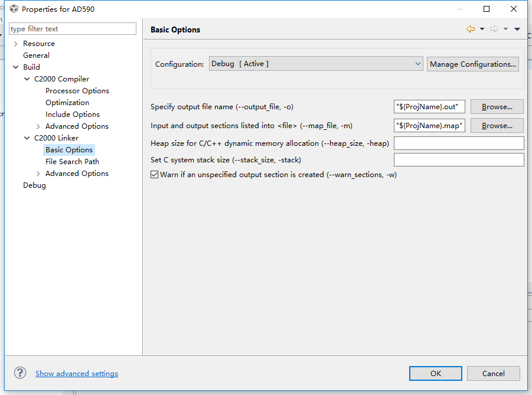
Task: Click the help question mark icon
Action: pos(20,373)
